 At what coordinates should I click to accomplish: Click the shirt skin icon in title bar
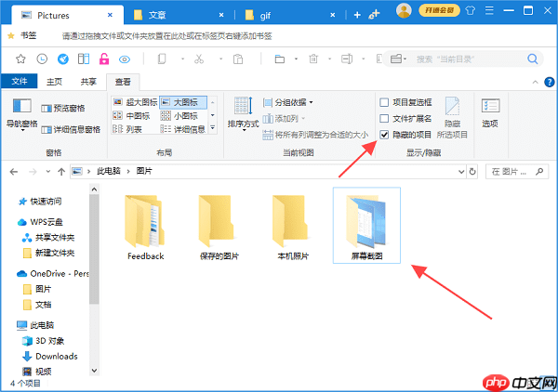470,10
